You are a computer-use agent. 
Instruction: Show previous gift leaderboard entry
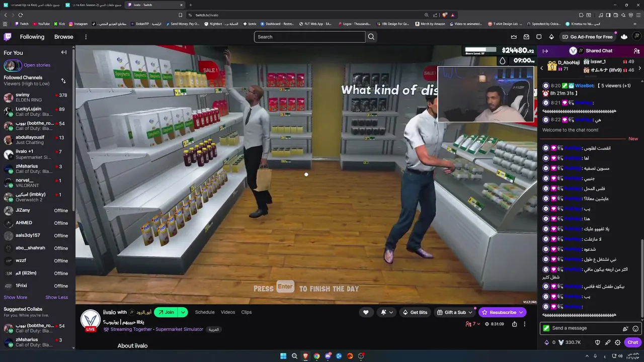pos(542,68)
